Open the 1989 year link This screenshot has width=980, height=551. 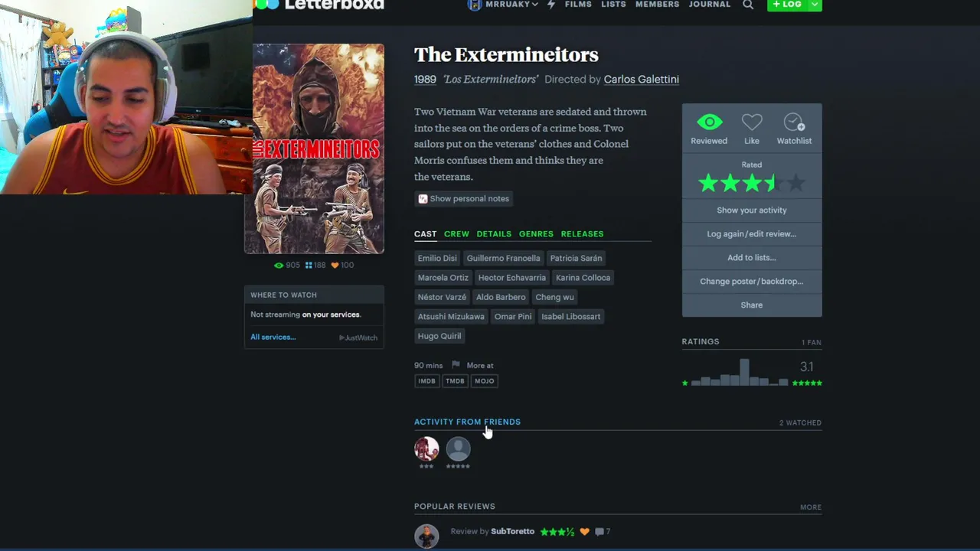pos(425,80)
